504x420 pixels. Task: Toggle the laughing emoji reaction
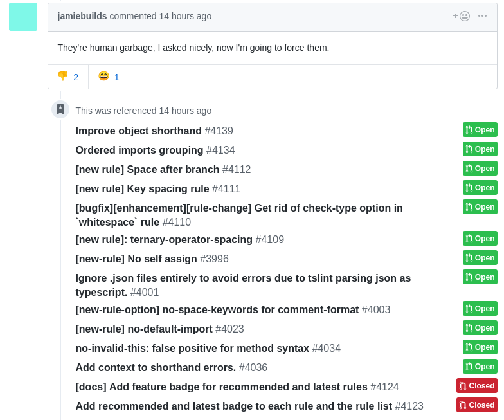coord(109,77)
